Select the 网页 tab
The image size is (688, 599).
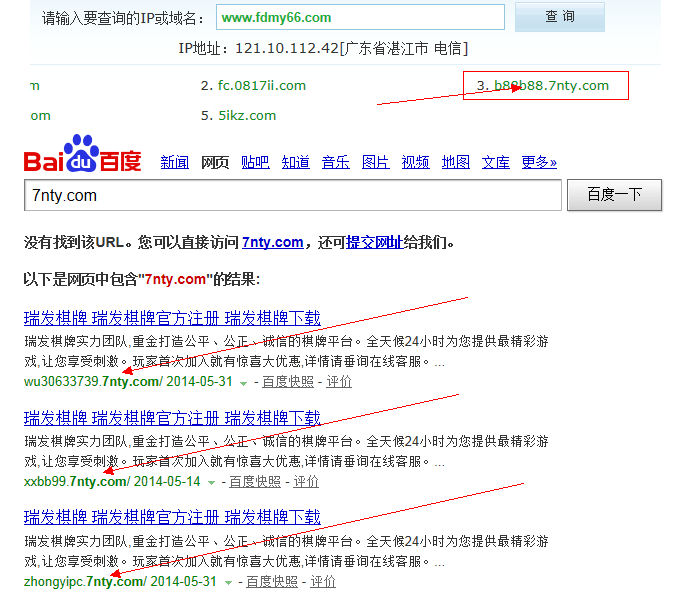(215, 162)
